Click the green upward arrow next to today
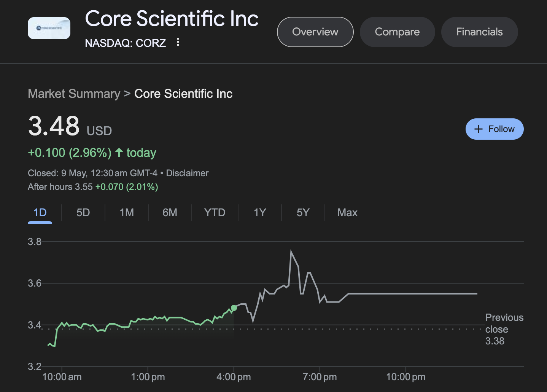The width and height of the screenshot is (547, 392). point(119,153)
